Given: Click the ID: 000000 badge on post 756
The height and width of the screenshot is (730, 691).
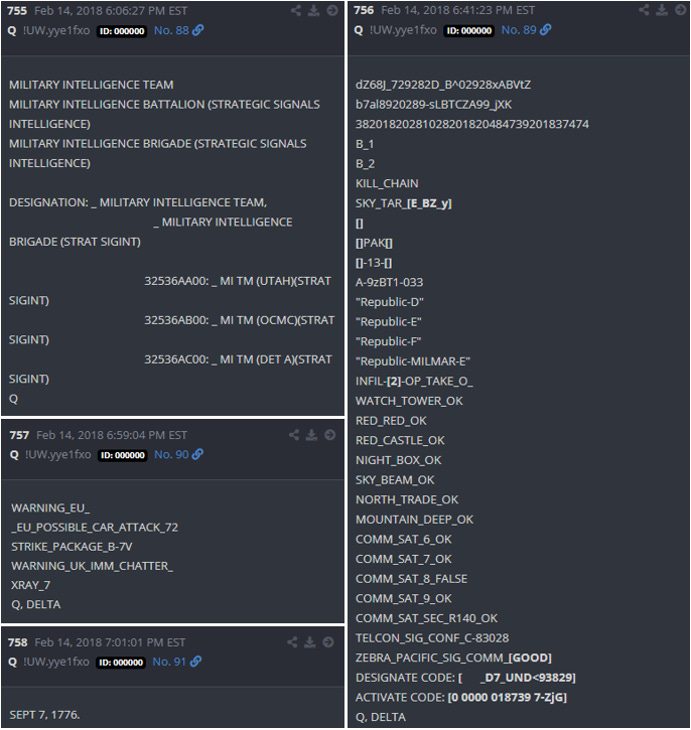Looking at the screenshot, I should point(469,31).
